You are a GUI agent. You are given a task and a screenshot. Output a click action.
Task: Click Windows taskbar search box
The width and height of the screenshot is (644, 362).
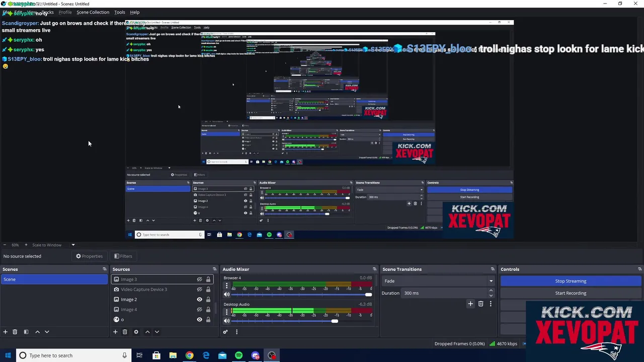click(73, 355)
